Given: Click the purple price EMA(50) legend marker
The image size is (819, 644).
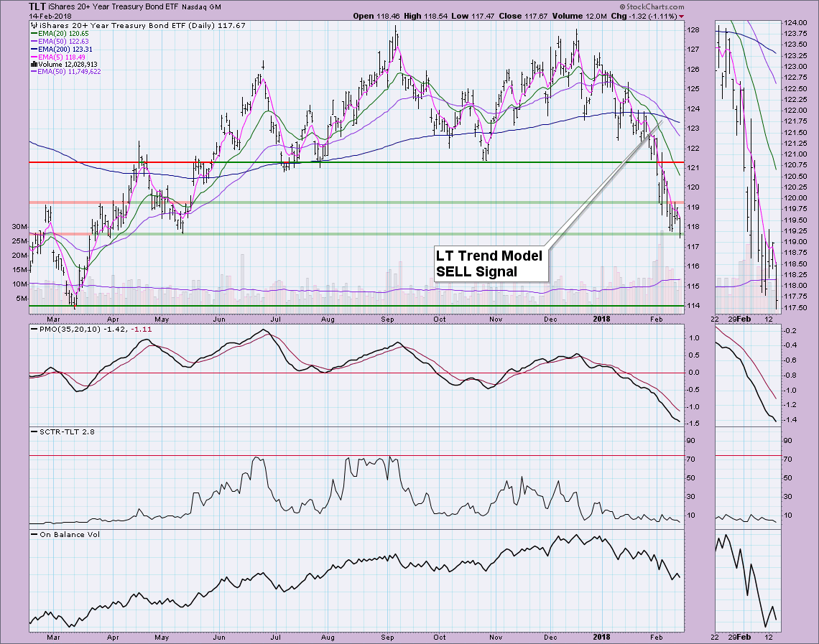Looking at the screenshot, I should pos(34,41).
